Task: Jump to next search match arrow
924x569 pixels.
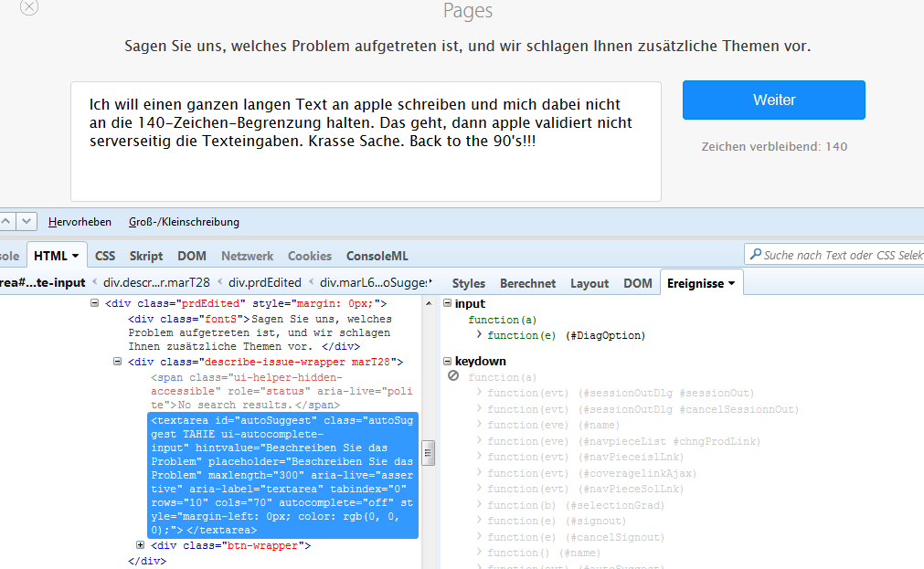Action: tap(27, 222)
